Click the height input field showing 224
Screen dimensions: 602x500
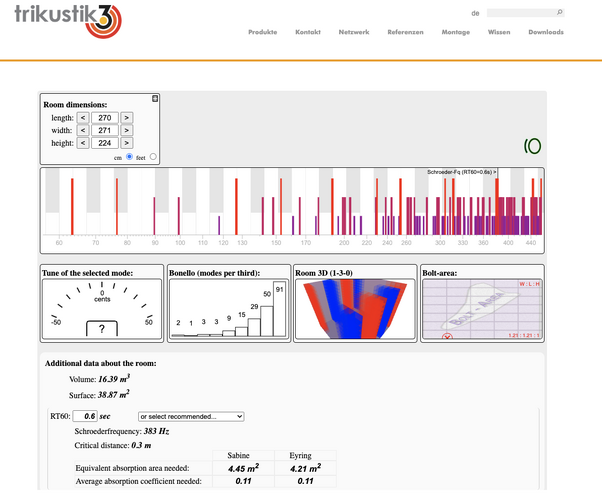tap(105, 143)
